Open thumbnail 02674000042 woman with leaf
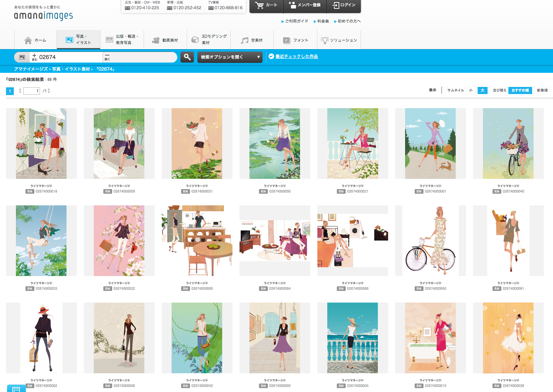The image size is (553, 392). (x=197, y=338)
